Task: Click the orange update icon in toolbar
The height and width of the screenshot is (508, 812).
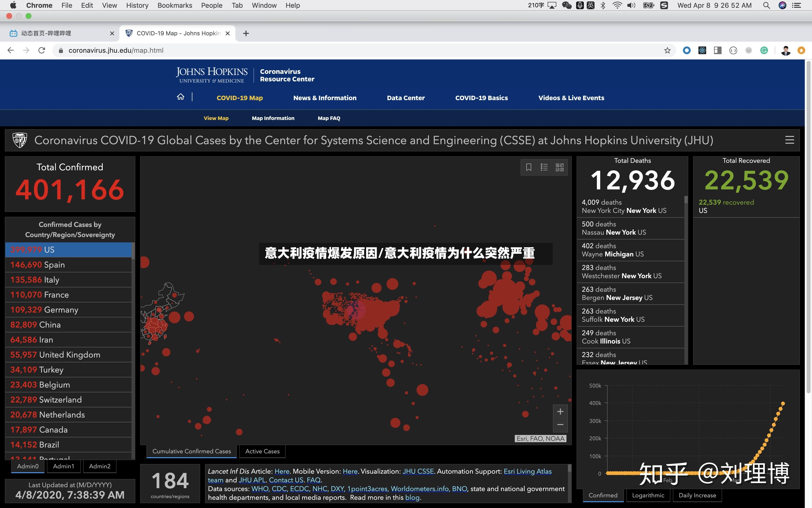Action: pyautogui.click(x=801, y=50)
